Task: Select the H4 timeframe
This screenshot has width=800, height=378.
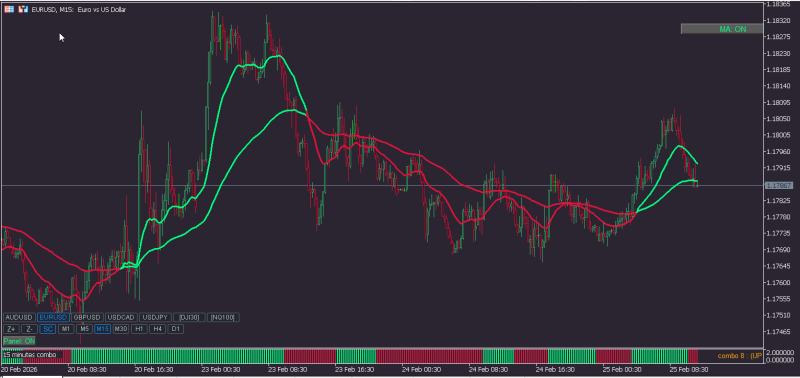Action: 158,329
